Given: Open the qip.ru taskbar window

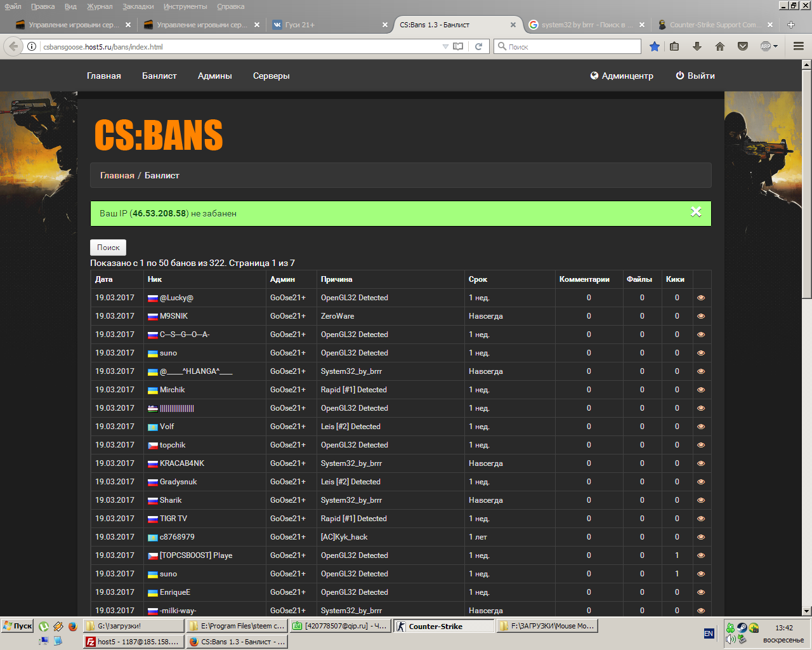Looking at the screenshot, I should pyautogui.click(x=340, y=626).
